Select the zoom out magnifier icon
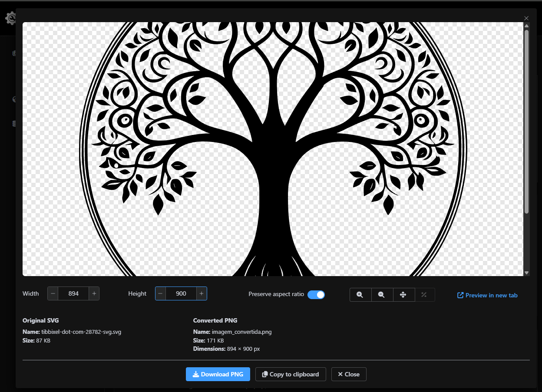542x392 pixels. pos(382,295)
